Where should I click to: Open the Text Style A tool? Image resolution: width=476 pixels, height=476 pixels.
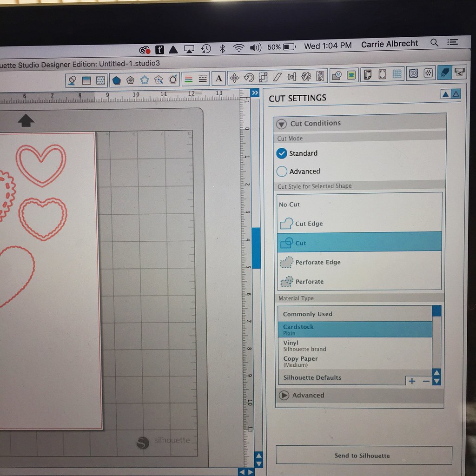[x=218, y=79]
